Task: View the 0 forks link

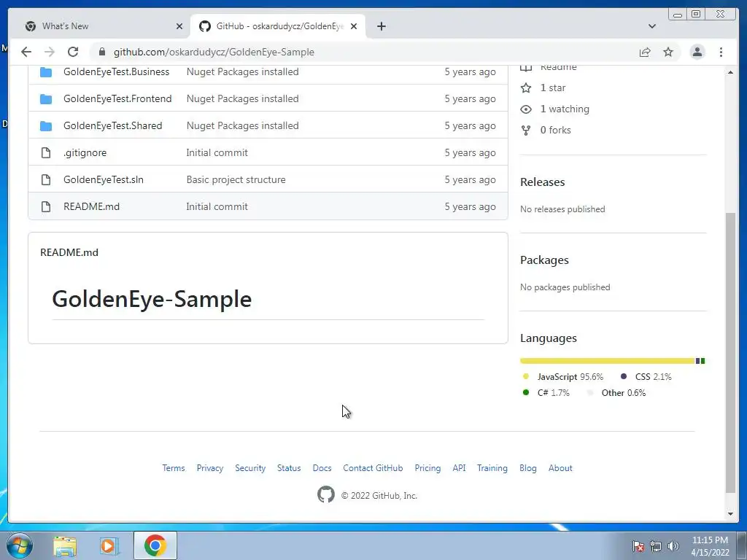Action: pyautogui.click(x=555, y=130)
